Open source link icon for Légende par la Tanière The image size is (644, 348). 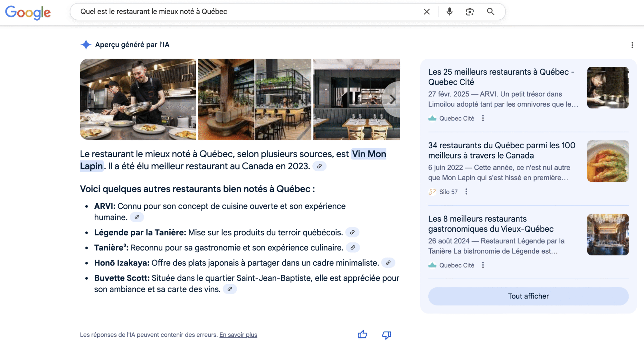click(352, 232)
